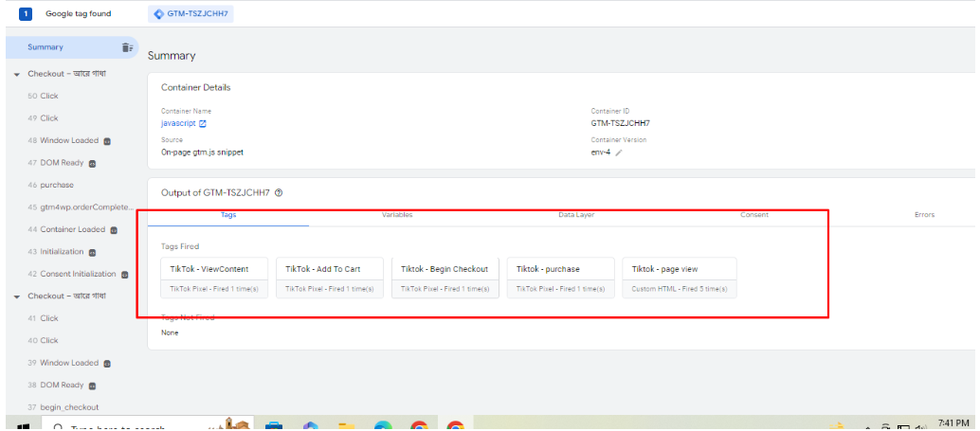Collapse the Checkout group containing event 50
980x431 pixels.
pyautogui.click(x=17, y=74)
